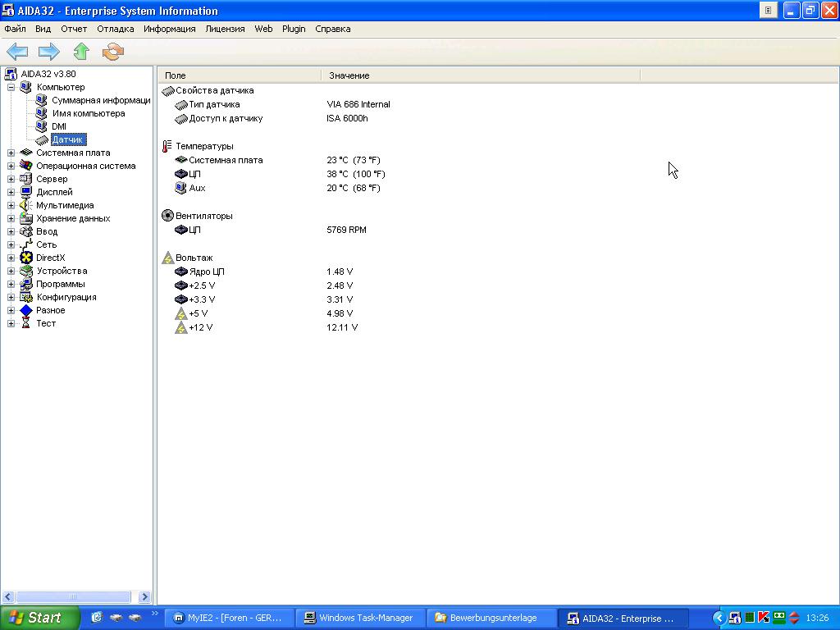Screen dimensions: 840x630
Task: Click the Конфигурация icon in tree
Action: click(25, 297)
